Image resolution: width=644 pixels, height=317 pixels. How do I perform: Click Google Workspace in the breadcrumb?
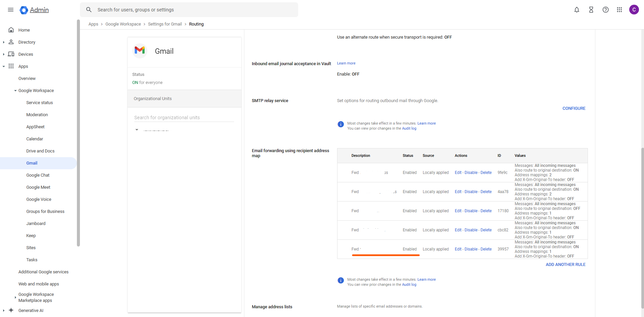pos(123,24)
